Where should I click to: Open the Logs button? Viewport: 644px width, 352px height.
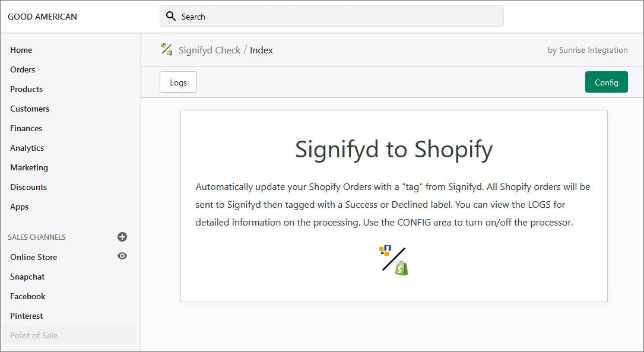178,82
